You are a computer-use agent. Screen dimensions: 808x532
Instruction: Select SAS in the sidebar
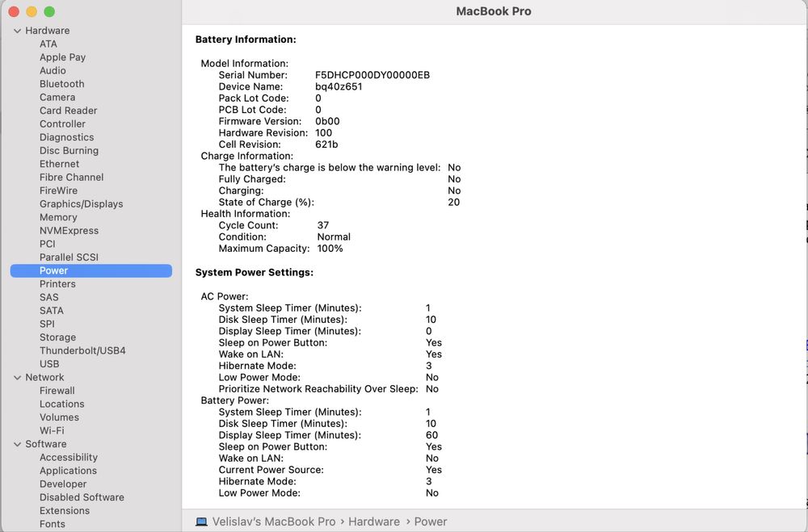point(49,297)
